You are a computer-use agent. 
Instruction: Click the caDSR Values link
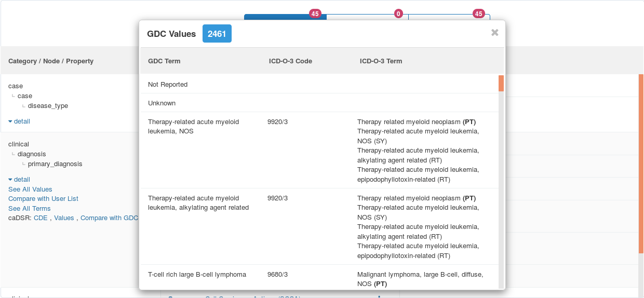point(64,218)
